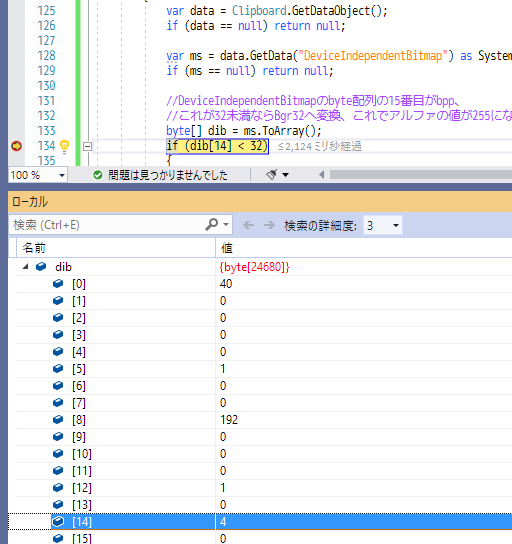
Task: Click the 名前 column header
Action: 116,248
